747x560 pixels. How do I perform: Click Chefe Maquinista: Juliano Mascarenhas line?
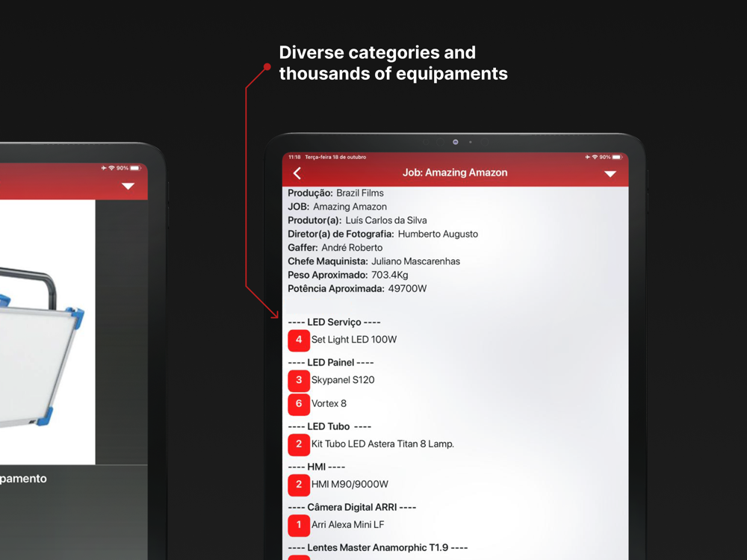(374, 261)
